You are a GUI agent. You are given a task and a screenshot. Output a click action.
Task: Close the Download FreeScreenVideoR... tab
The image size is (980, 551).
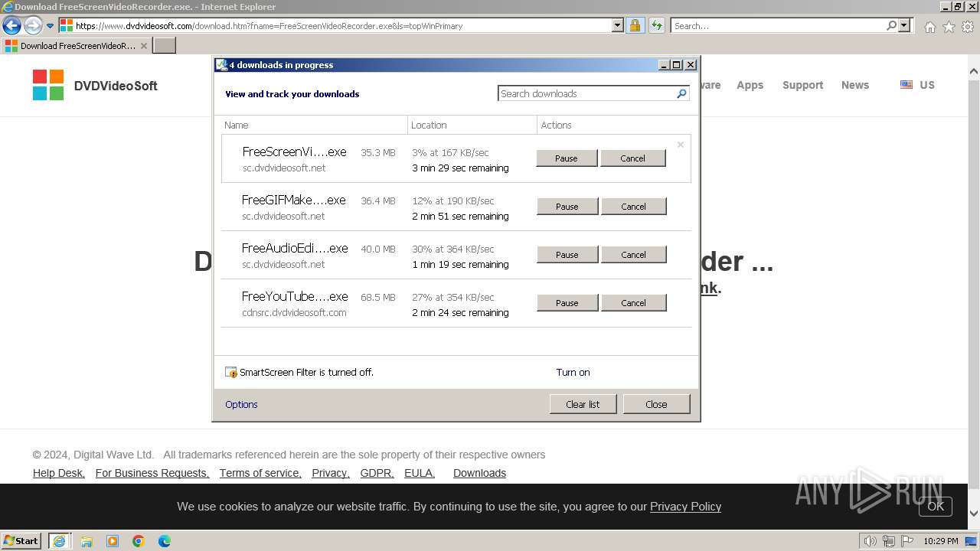pos(144,46)
